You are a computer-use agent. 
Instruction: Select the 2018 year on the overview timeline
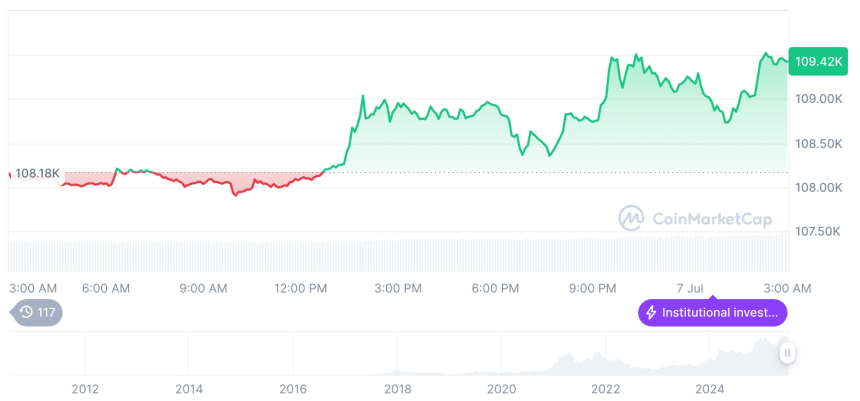[397, 388]
